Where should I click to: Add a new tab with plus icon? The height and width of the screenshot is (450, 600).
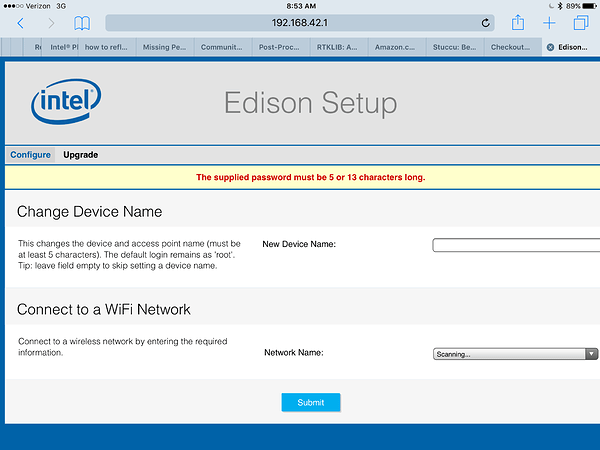[549, 23]
